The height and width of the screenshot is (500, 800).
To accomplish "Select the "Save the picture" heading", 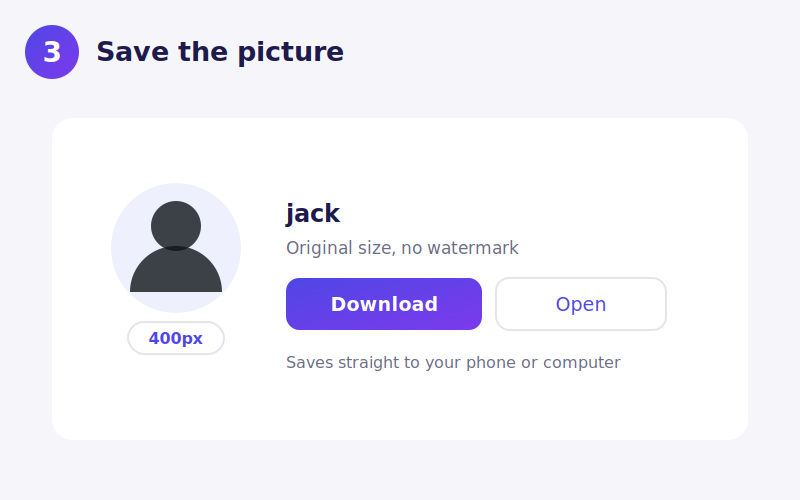I will click(220, 52).
